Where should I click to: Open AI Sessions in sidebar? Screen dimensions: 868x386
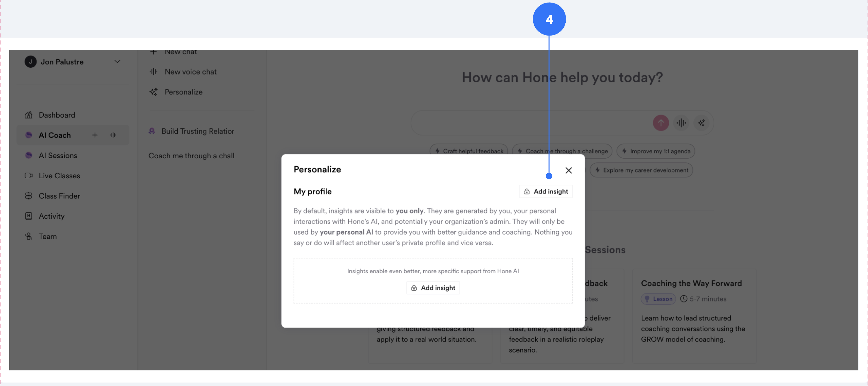(x=58, y=155)
